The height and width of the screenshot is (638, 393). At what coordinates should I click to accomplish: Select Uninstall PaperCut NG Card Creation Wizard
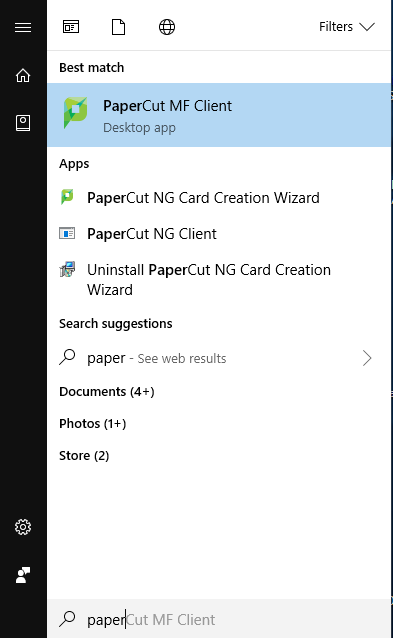click(219, 280)
